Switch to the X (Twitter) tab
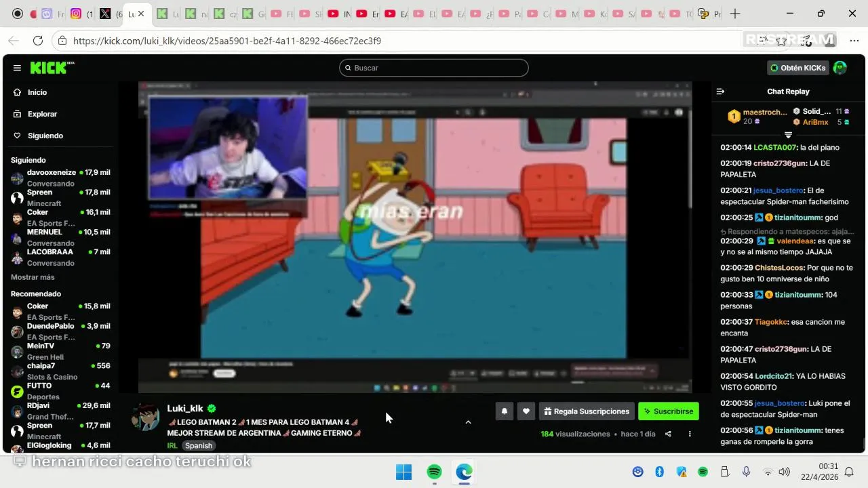868x488 pixels. click(x=104, y=14)
